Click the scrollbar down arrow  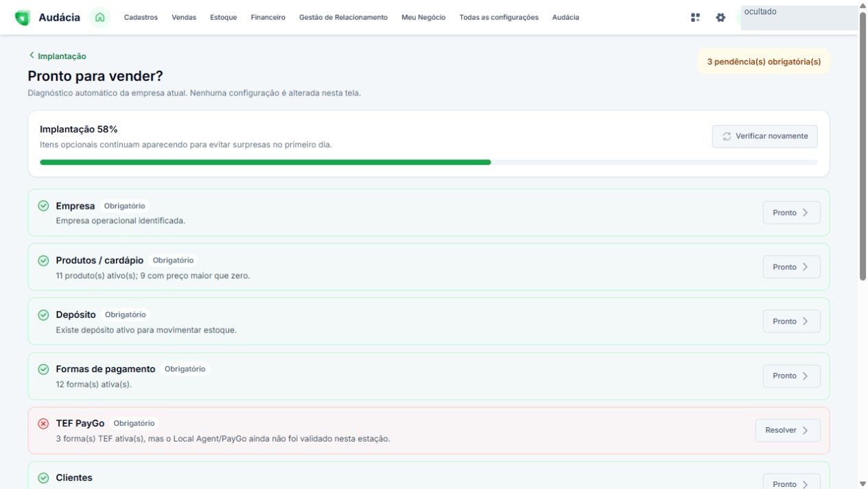pos(863,484)
